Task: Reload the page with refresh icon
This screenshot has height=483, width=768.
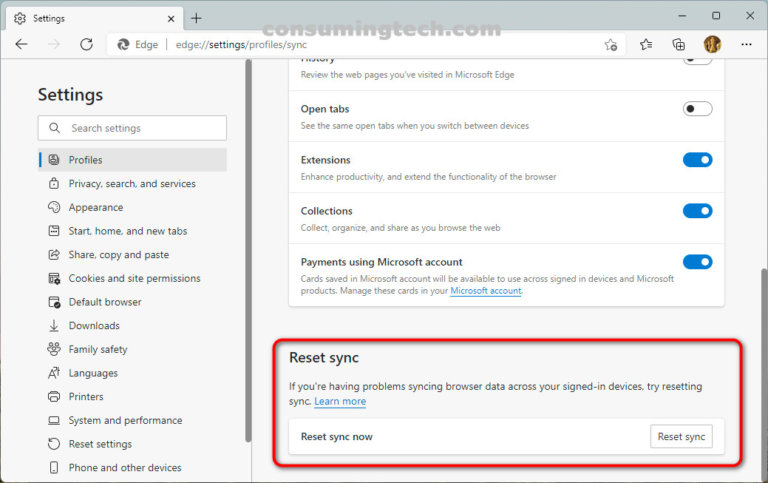Action: [86, 45]
